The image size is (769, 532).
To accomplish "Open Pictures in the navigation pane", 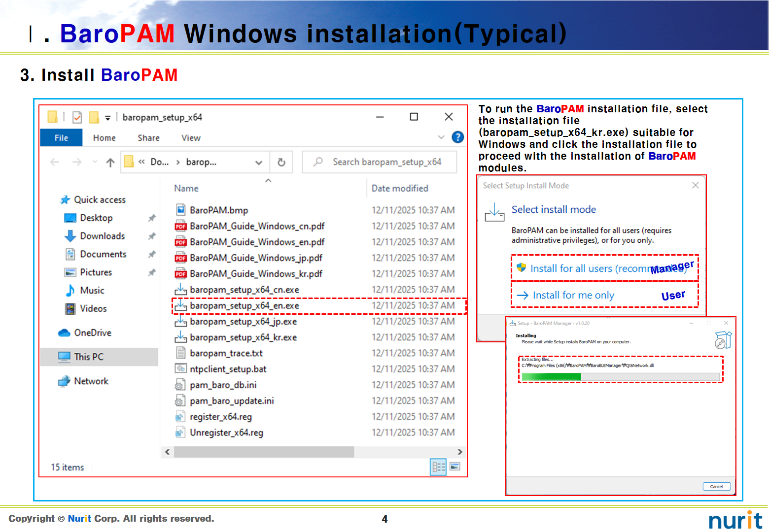I will tap(89, 272).
